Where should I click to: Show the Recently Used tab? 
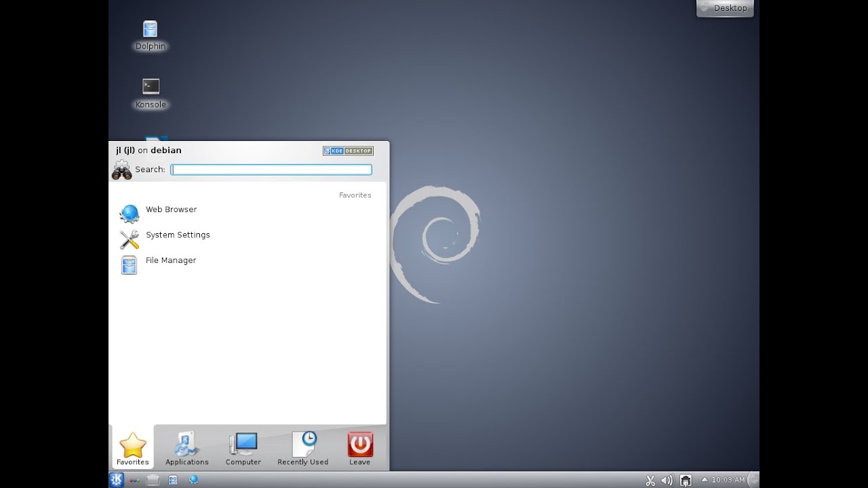[x=302, y=448]
